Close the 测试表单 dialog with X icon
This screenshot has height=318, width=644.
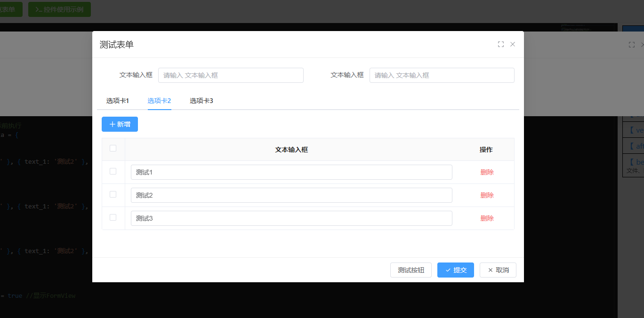513,44
